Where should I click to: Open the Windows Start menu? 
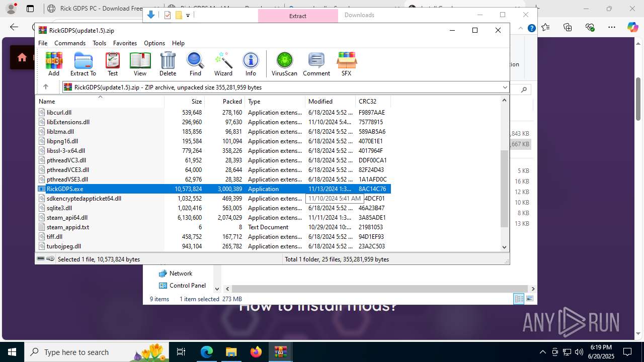pos(12,352)
